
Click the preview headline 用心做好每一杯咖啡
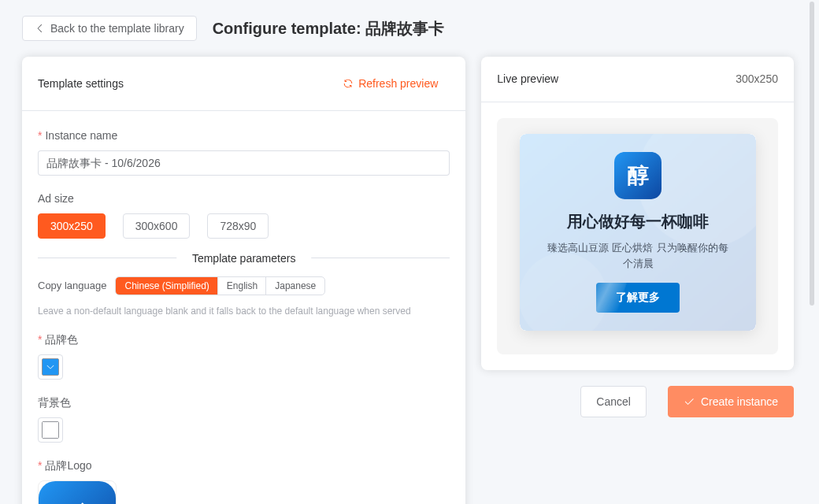(x=638, y=222)
